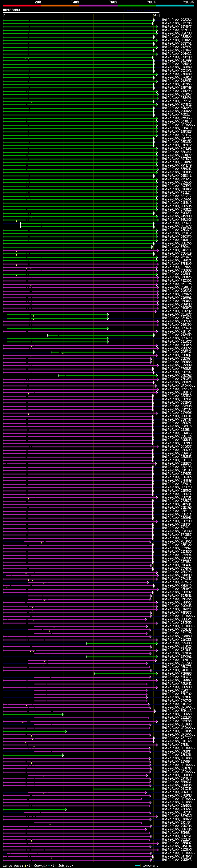Select hit UniRef100_C3GYH7
This screenshot has height=868, width=197.
coord(177,419)
